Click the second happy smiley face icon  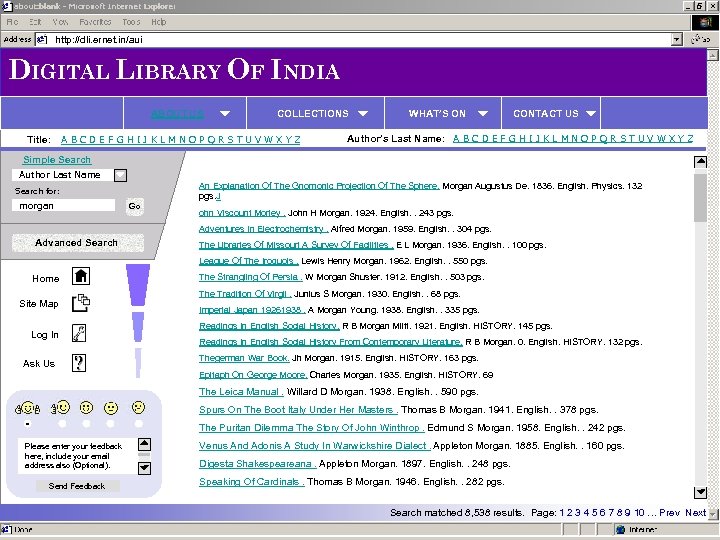point(61,407)
